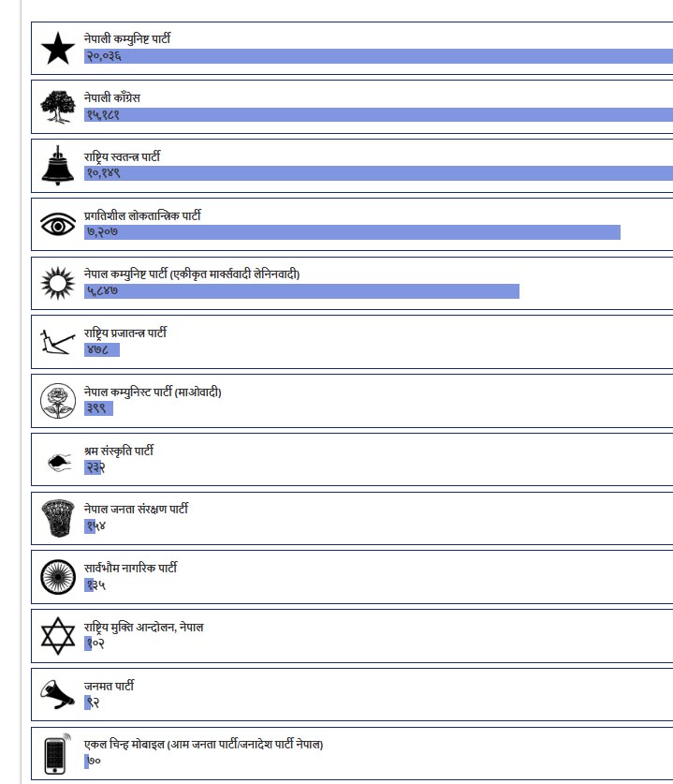
Task: Click the wheel (chakra) party symbol
Action: coord(58,577)
